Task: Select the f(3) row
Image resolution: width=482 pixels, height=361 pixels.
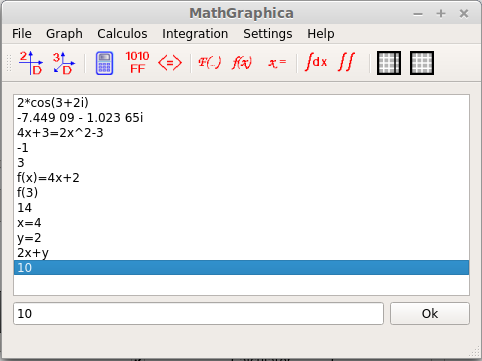Action: pyautogui.click(x=241, y=193)
